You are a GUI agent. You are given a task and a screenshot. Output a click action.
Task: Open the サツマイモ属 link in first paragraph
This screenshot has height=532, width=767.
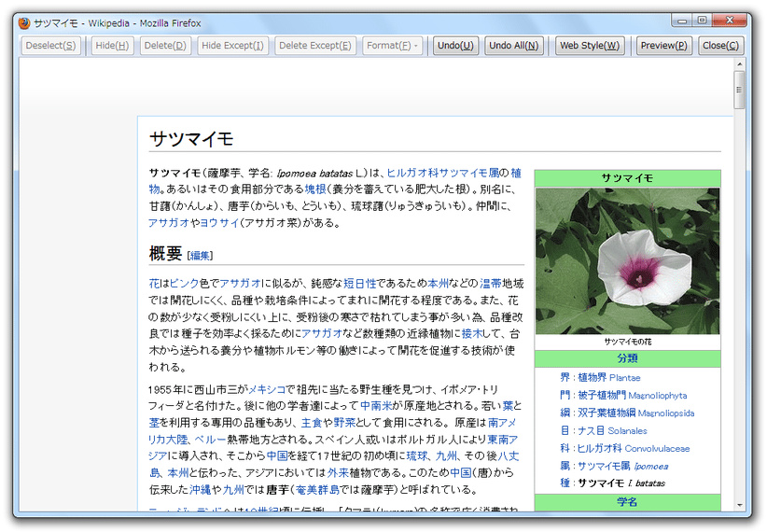(x=468, y=173)
